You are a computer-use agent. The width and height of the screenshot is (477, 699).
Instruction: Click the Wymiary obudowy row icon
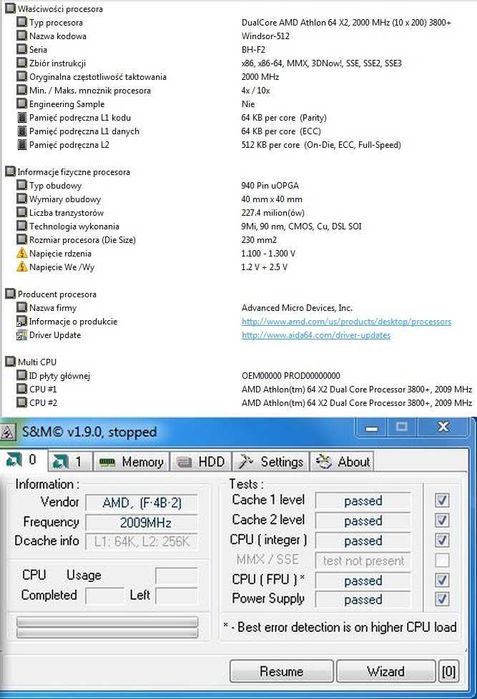pyautogui.click(x=21, y=198)
